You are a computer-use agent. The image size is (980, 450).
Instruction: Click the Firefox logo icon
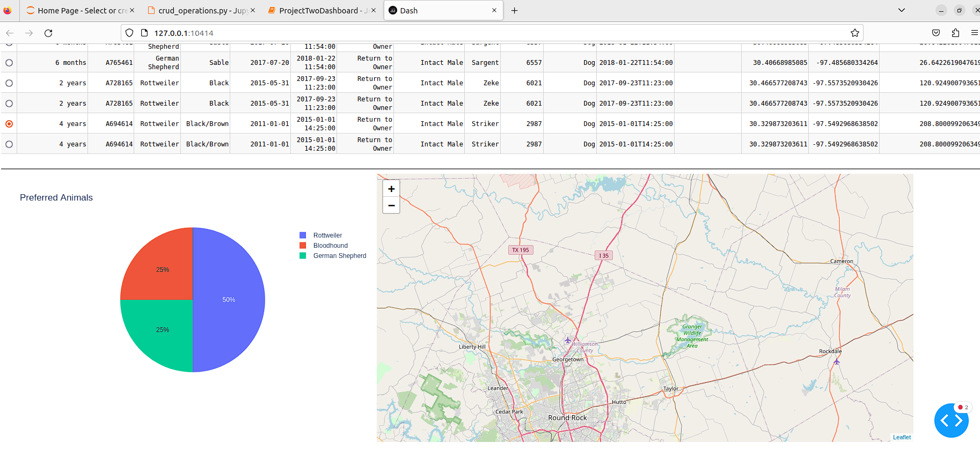click(x=7, y=10)
